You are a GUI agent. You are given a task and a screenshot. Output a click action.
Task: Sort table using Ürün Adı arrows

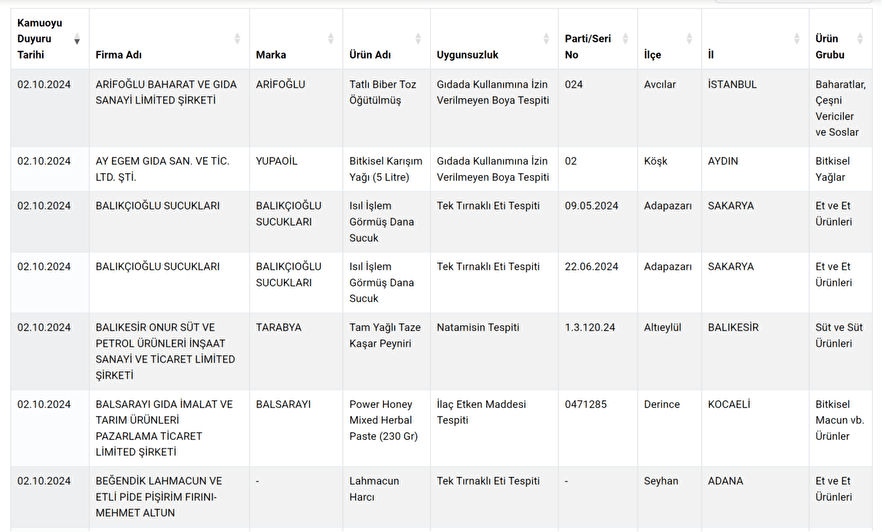point(418,39)
